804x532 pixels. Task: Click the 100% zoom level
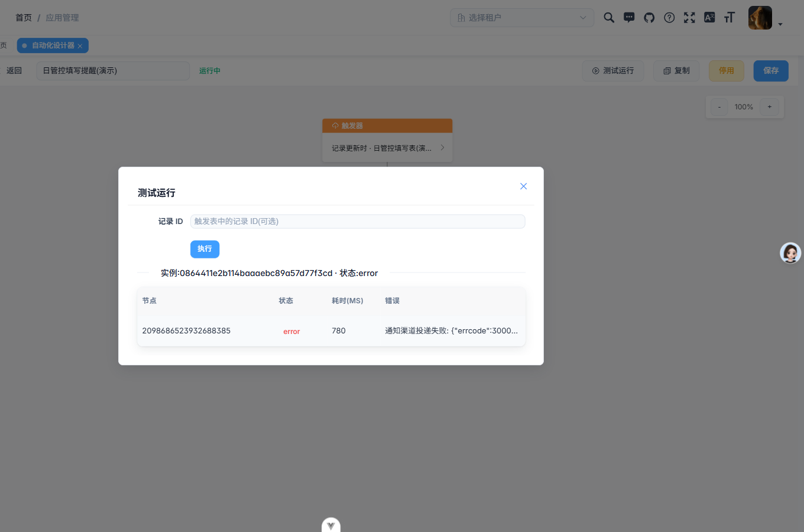click(744, 107)
